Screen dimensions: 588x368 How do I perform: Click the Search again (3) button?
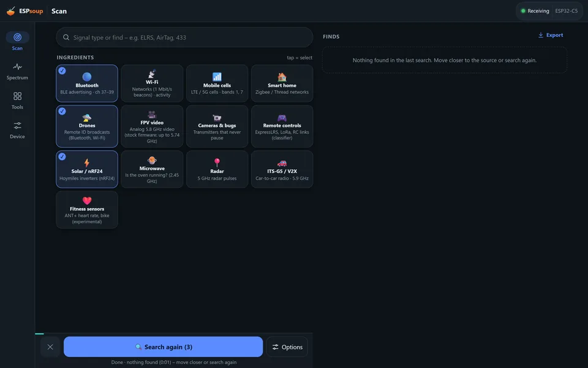(x=163, y=347)
